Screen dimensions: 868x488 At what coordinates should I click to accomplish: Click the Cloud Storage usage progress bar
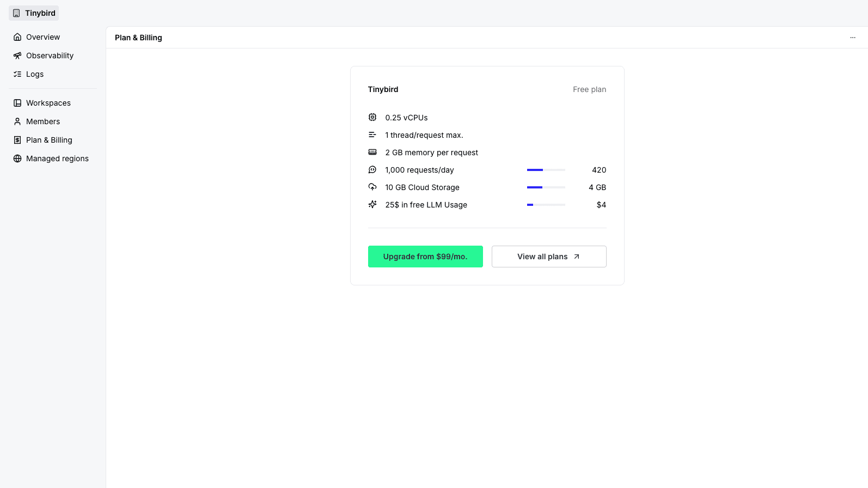(x=546, y=187)
